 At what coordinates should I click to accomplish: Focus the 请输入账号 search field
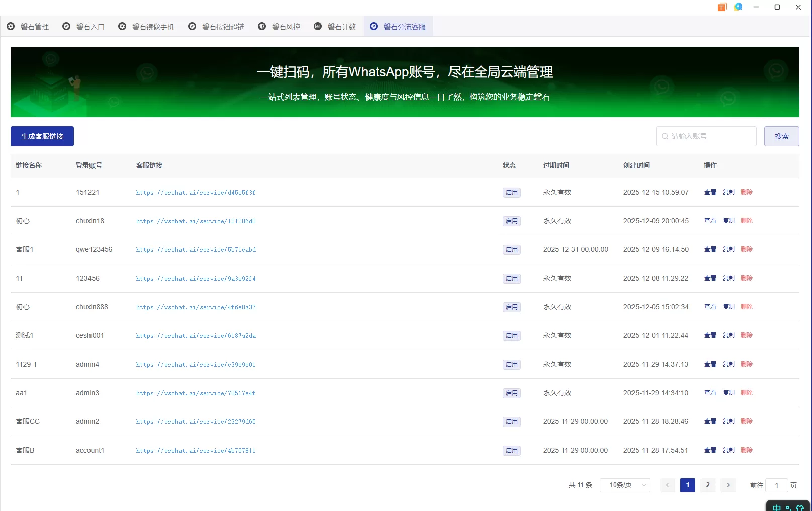click(710, 136)
